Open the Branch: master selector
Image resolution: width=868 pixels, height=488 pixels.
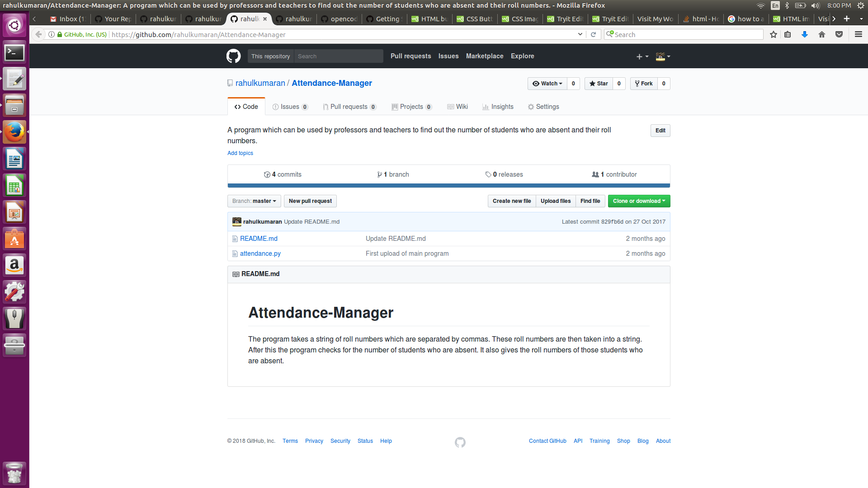(254, 201)
